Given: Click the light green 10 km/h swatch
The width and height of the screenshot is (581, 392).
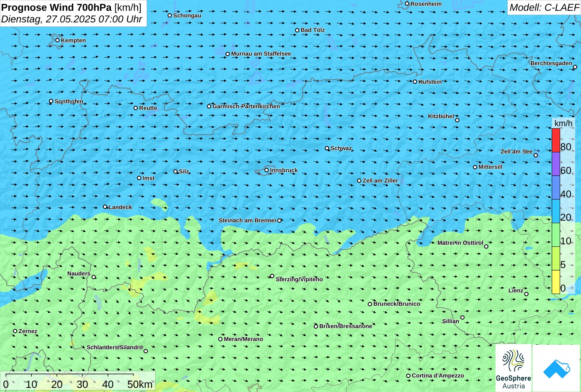Looking at the screenshot, I should click(556, 235).
